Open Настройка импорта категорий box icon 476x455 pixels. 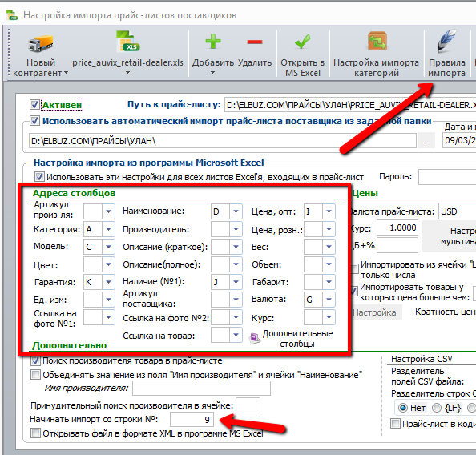tap(377, 41)
